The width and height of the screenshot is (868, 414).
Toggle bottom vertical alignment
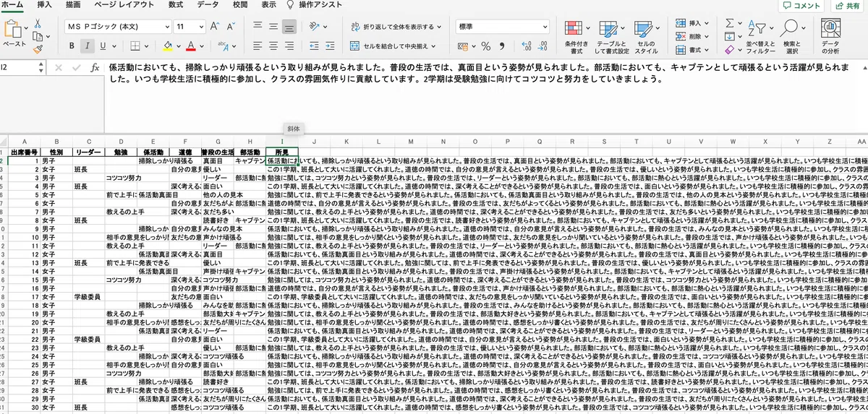click(289, 27)
